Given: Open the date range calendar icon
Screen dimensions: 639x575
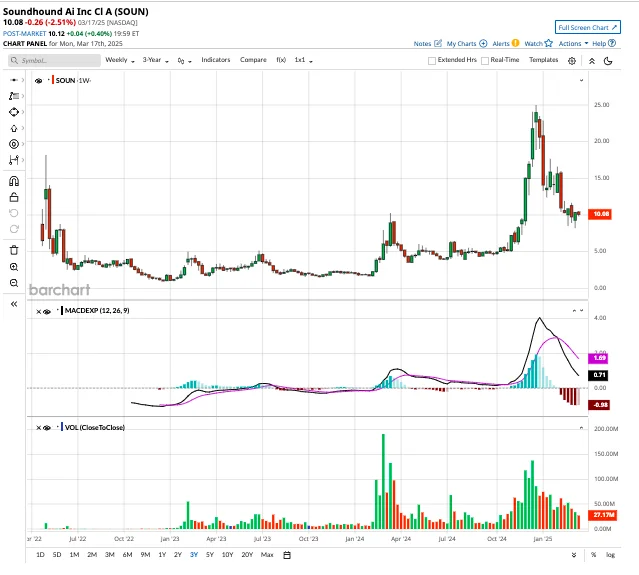Looking at the screenshot, I should coord(287,555).
